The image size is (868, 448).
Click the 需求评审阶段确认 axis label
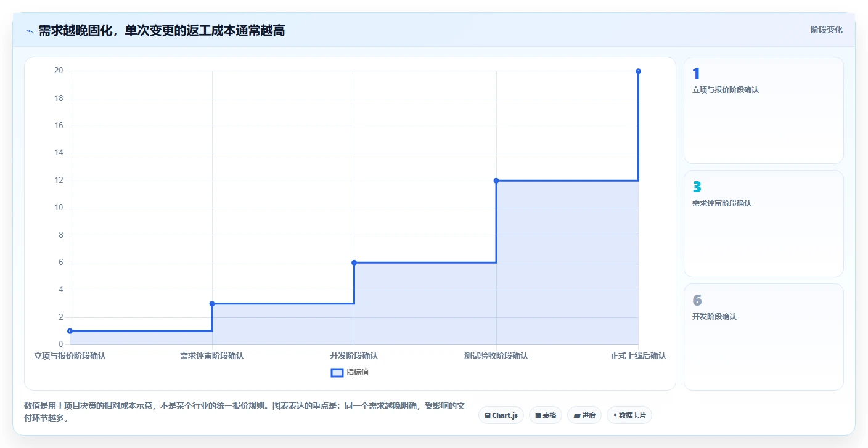pyautogui.click(x=212, y=356)
